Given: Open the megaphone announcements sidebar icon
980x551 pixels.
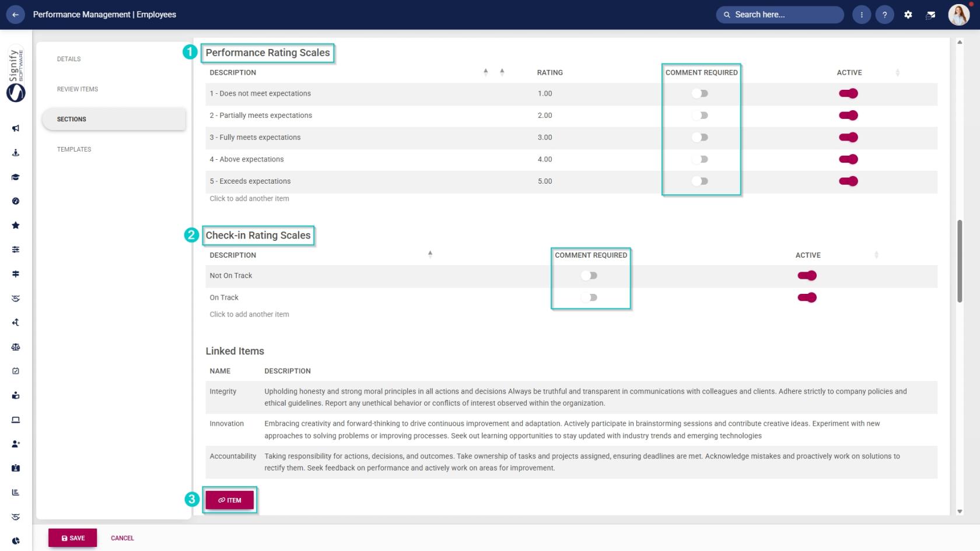Looking at the screenshot, I should click(x=16, y=128).
